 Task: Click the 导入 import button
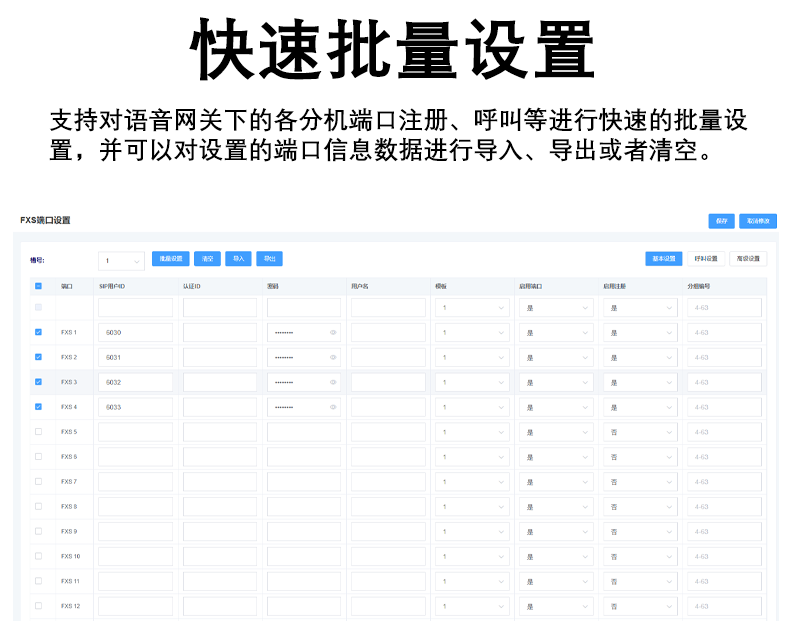(238, 259)
